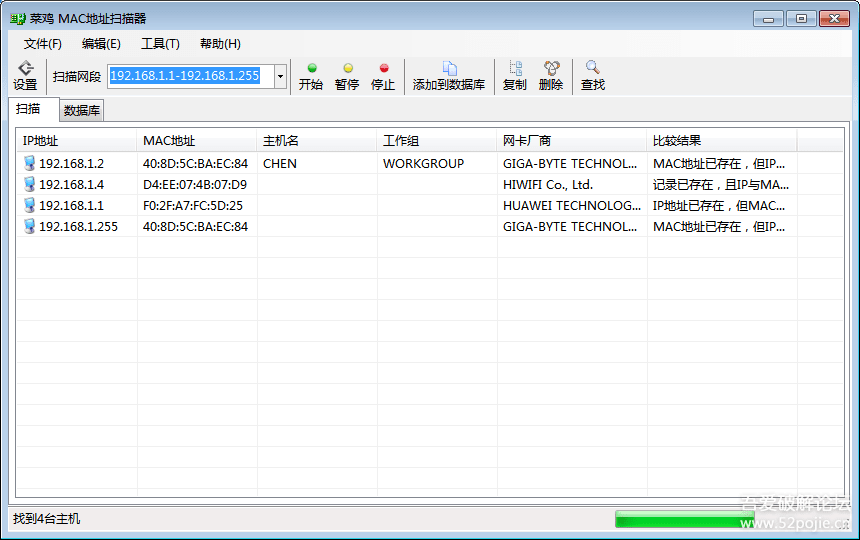Click 添加到数据库 to add to database
The height and width of the screenshot is (540, 860).
point(449,76)
